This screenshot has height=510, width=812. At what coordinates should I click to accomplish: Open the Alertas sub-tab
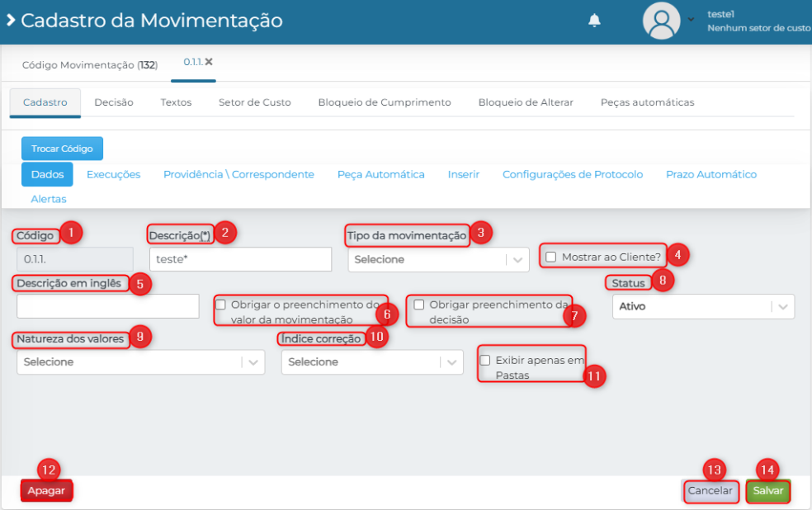49,199
